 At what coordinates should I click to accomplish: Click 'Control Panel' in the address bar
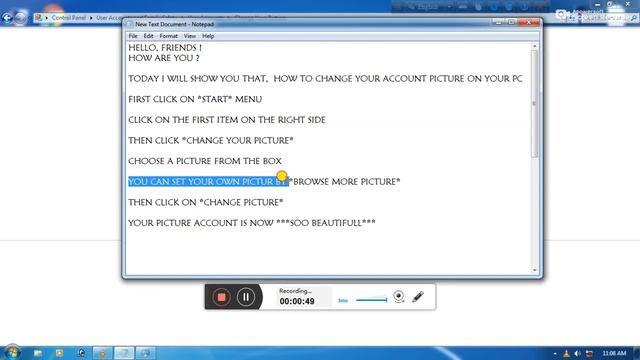click(69, 18)
